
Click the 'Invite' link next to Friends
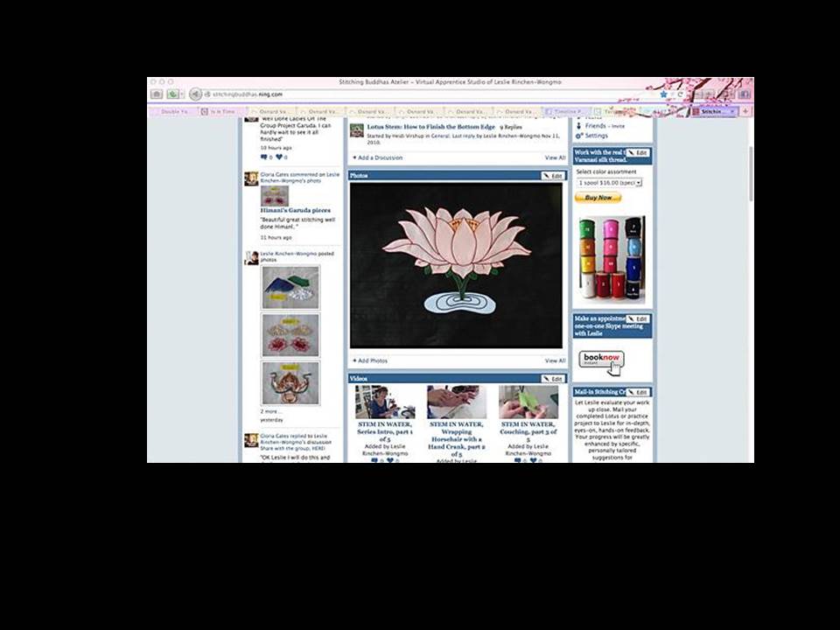click(619, 126)
